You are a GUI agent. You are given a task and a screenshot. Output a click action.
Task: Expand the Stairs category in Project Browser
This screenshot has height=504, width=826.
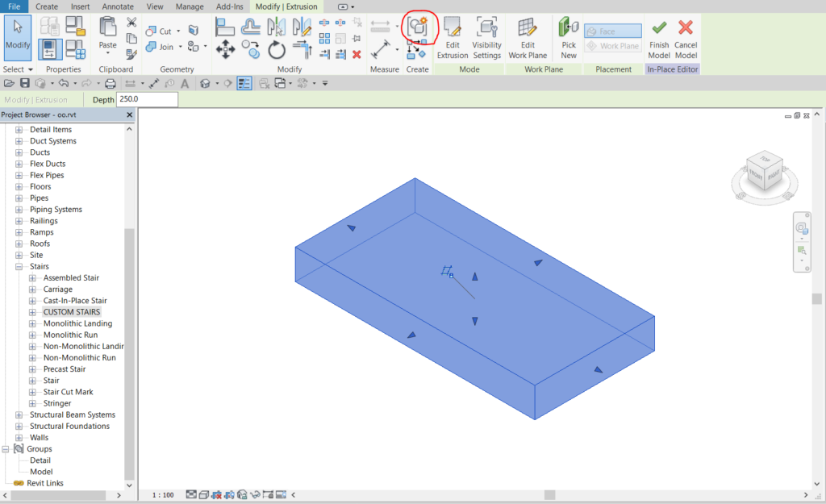19,265
